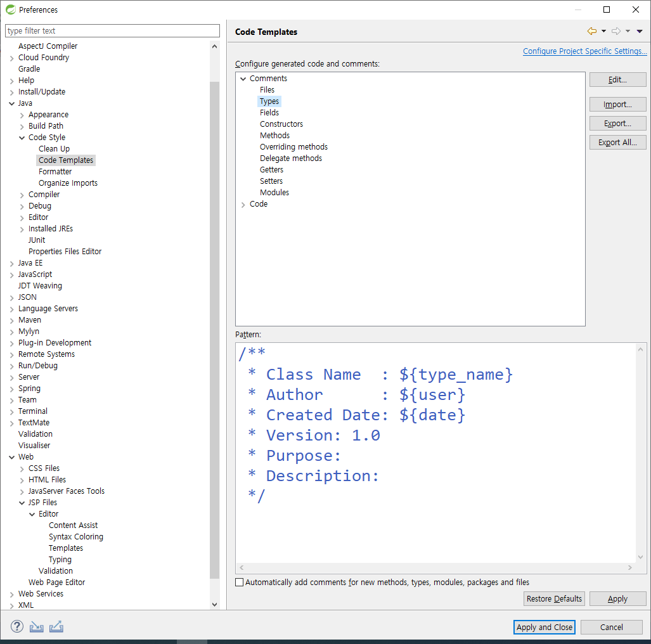Expand the Run/Debug preferences node
Image resolution: width=651 pixels, height=644 pixels.
(x=11, y=366)
